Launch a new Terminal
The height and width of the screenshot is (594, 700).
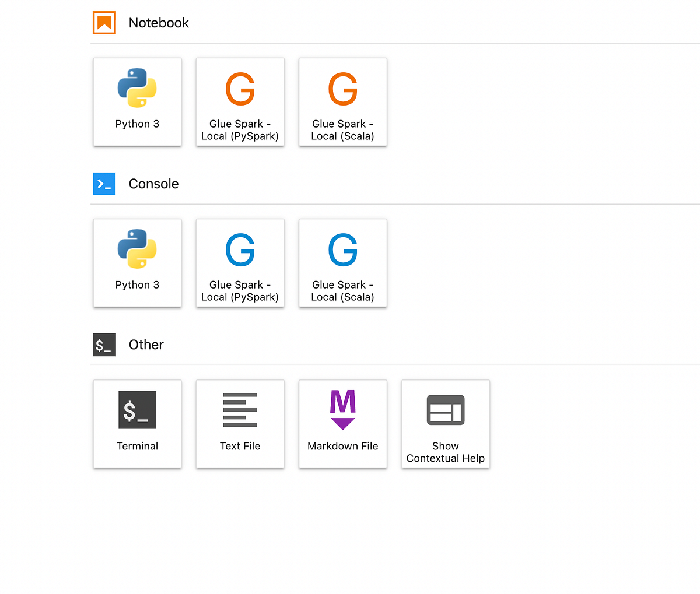pos(137,424)
